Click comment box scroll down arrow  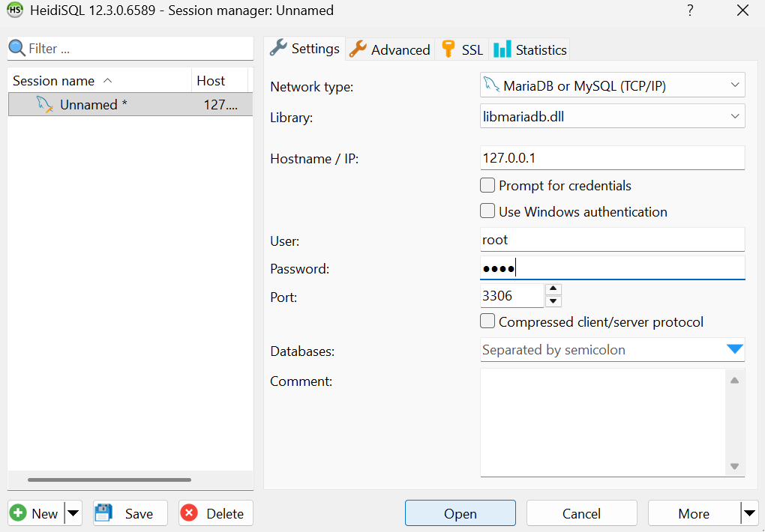click(x=734, y=466)
